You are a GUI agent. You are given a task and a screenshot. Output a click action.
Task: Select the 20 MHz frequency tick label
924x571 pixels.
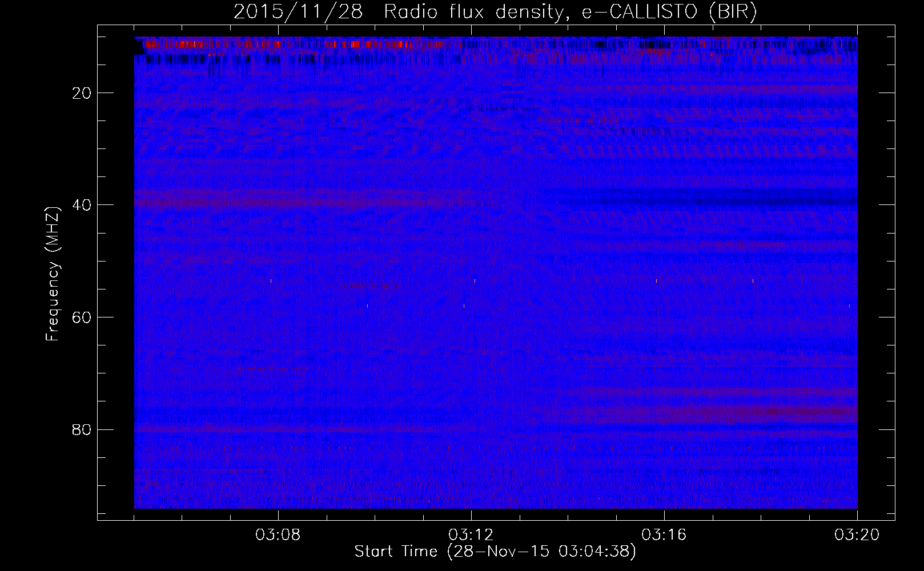click(x=82, y=93)
